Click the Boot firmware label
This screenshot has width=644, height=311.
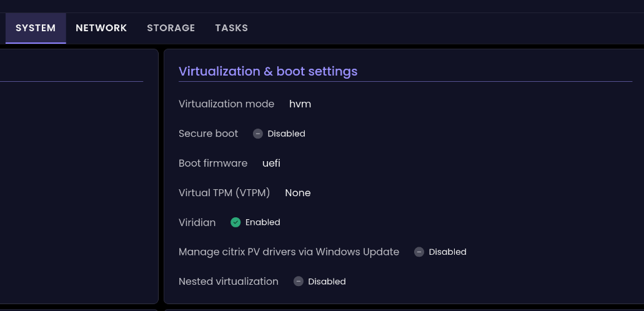click(x=213, y=163)
